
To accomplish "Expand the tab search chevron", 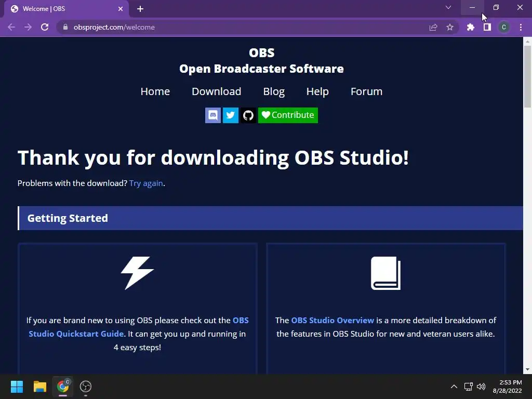I will pos(448,7).
